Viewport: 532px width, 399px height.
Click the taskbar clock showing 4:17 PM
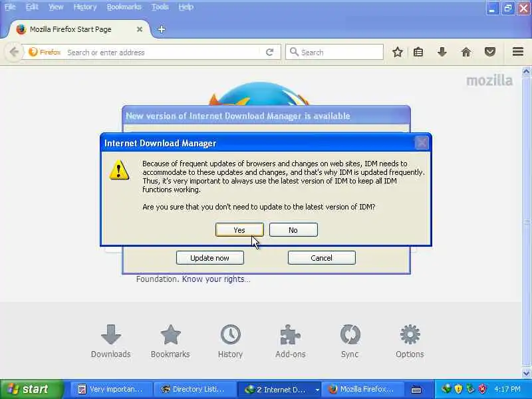[507, 389]
